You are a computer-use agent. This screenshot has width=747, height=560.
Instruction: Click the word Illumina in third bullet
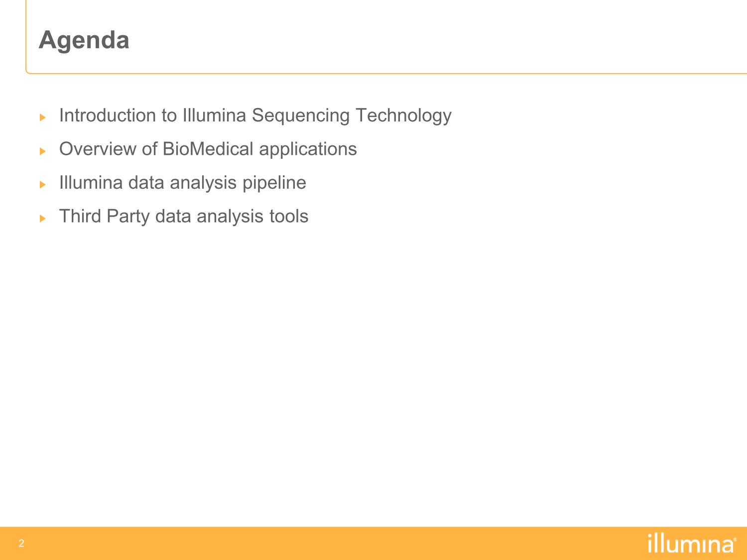click(91, 183)
